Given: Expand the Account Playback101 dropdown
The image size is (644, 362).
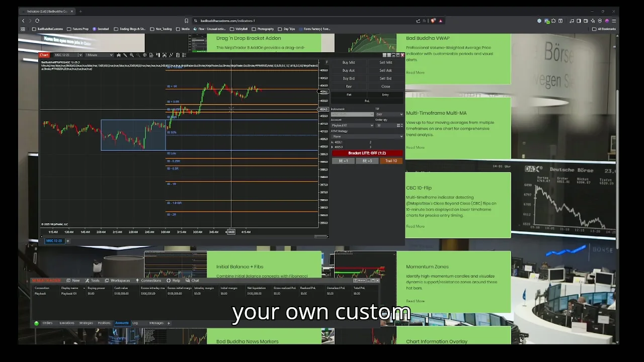Looking at the screenshot, I should point(352,125).
